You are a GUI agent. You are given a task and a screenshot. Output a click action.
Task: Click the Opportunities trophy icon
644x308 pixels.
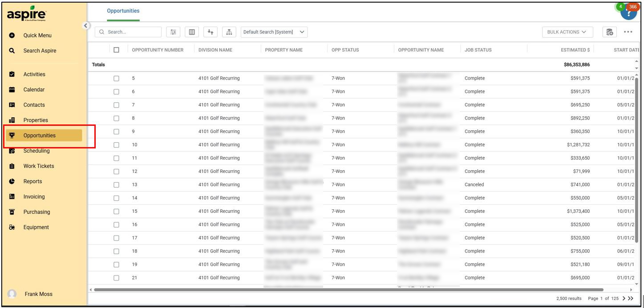point(12,136)
